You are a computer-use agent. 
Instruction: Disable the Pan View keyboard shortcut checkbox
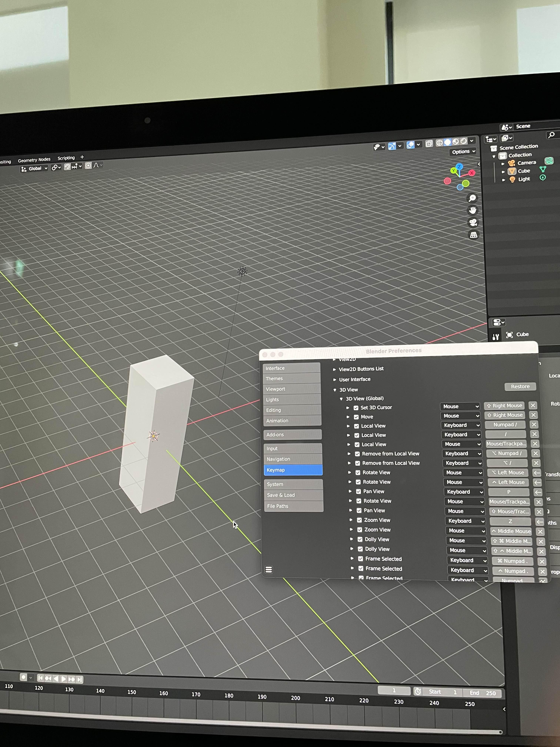pyautogui.click(x=359, y=492)
